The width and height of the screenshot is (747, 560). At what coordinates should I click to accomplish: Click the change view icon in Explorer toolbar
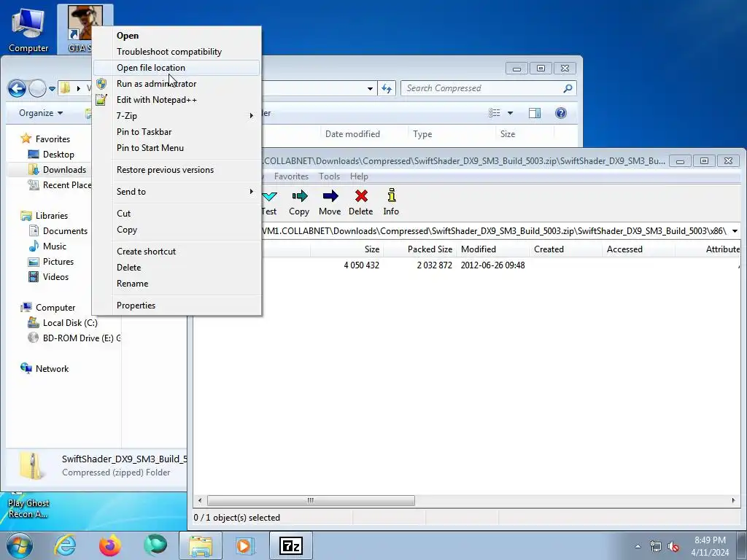[x=495, y=113]
